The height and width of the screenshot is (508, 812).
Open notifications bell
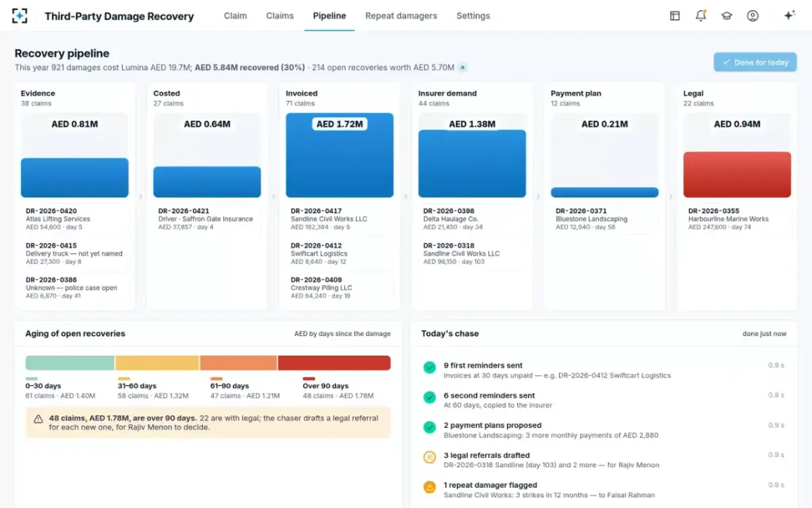point(700,16)
